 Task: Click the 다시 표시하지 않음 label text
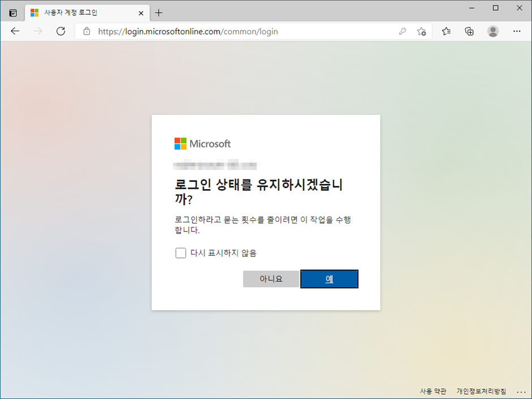click(x=224, y=253)
